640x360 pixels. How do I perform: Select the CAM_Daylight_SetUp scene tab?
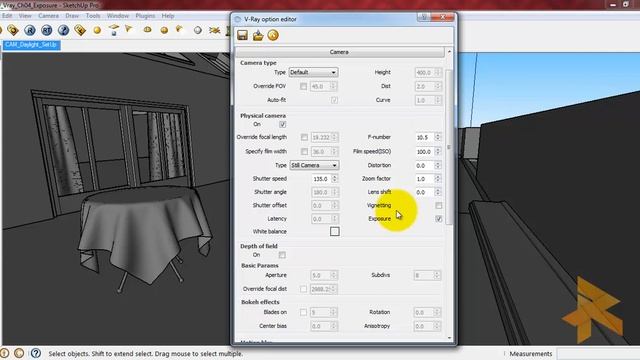[31, 44]
